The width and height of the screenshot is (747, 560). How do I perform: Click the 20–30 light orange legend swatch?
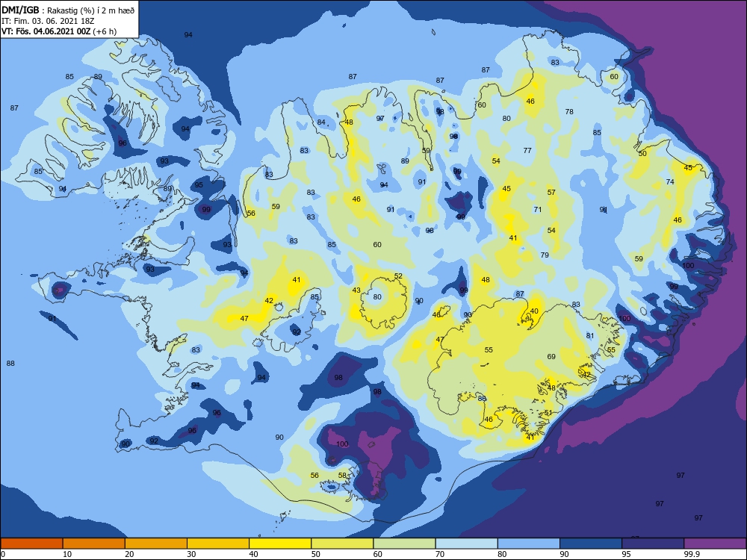[x=156, y=544]
